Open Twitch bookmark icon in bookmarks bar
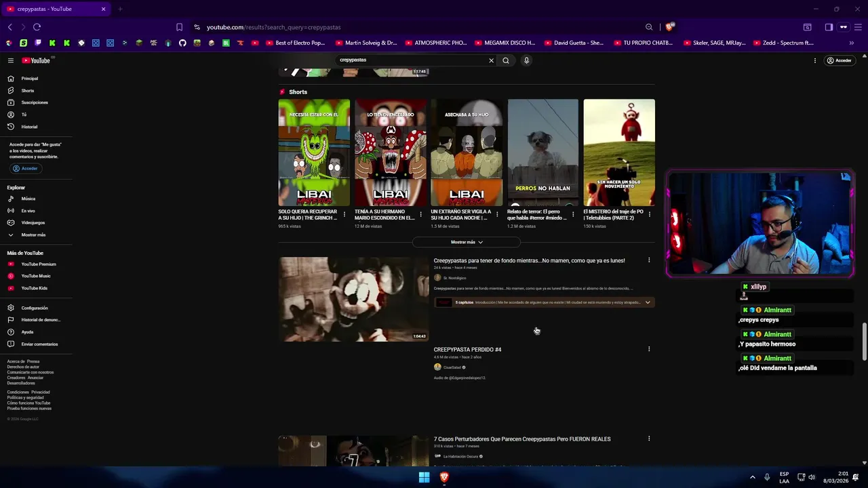The height and width of the screenshot is (488, 868). [x=38, y=43]
